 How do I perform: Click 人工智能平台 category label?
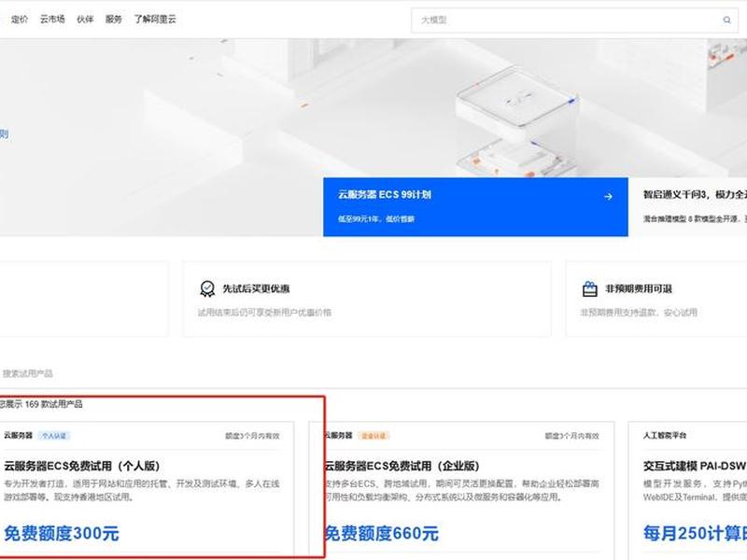[x=665, y=435]
